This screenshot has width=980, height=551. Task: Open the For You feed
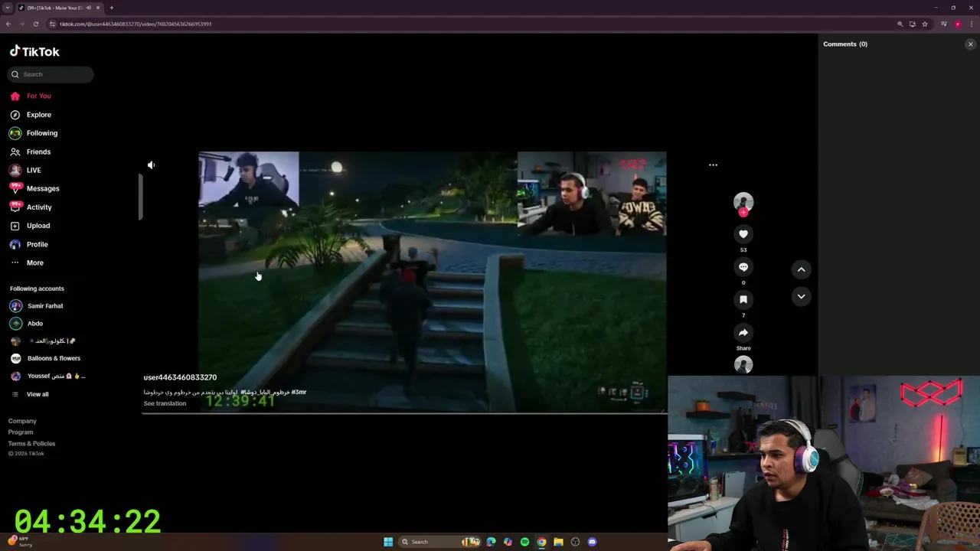(x=31, y=96)
